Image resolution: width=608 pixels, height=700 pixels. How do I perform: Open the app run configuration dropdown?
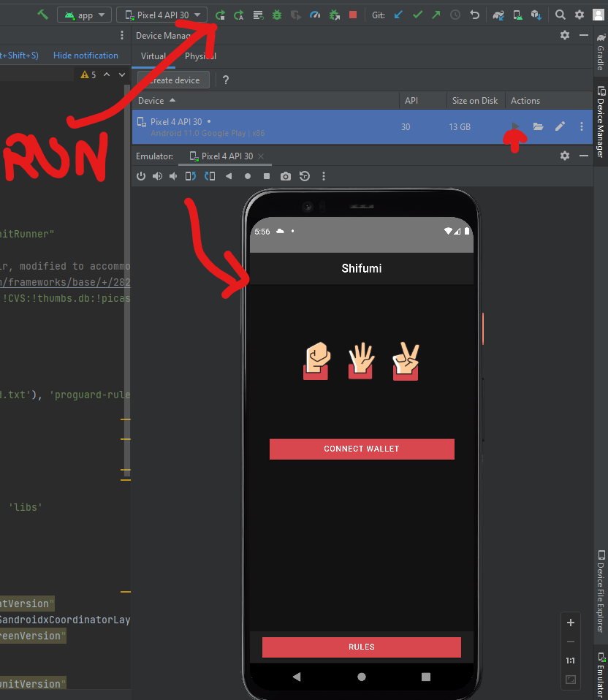(x=84, y=15)
